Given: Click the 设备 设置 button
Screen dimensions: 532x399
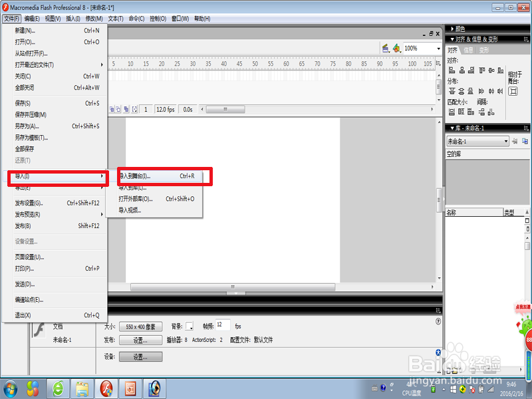Looking at the screenshot, I should pos(140,356).
